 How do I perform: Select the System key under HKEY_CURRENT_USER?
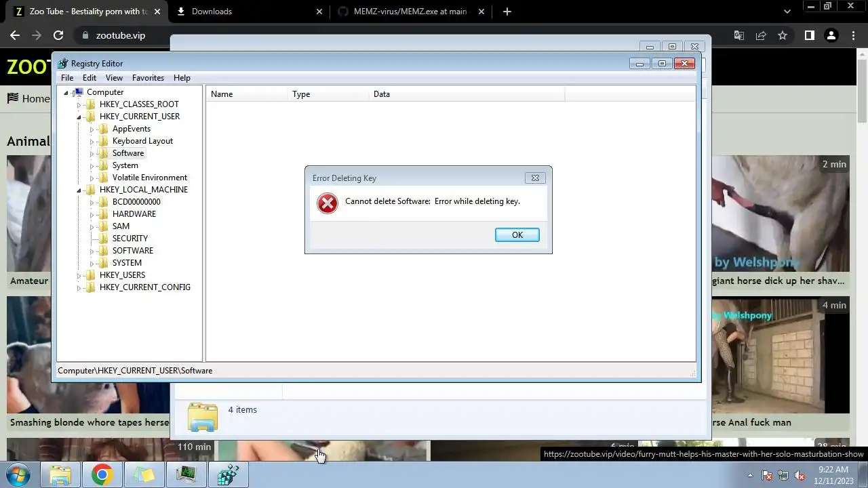(125, 165)
